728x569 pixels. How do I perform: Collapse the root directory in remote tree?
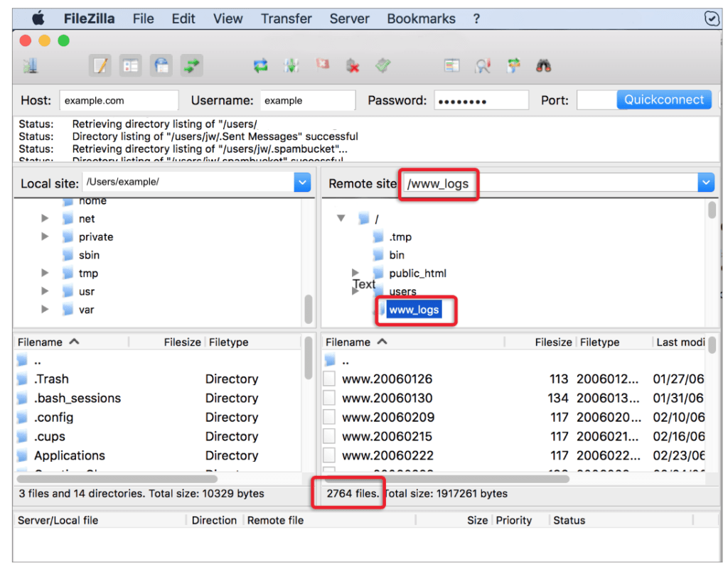[341, 218]
